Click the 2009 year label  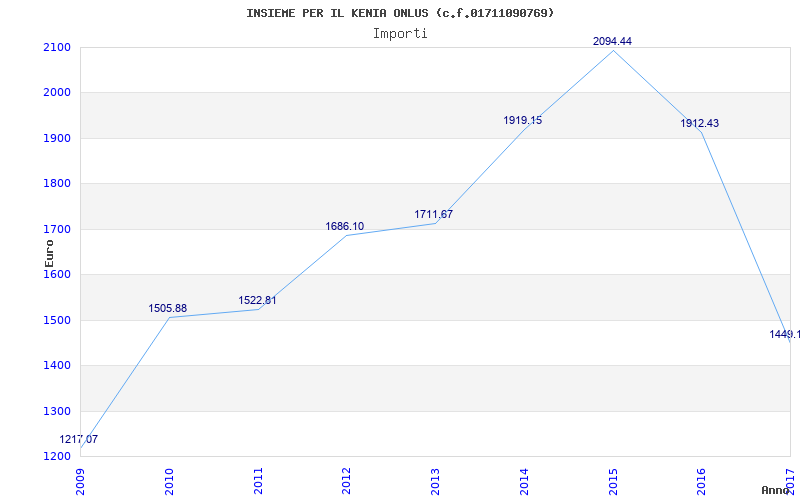pyautogui.click(x=81, y=481)
